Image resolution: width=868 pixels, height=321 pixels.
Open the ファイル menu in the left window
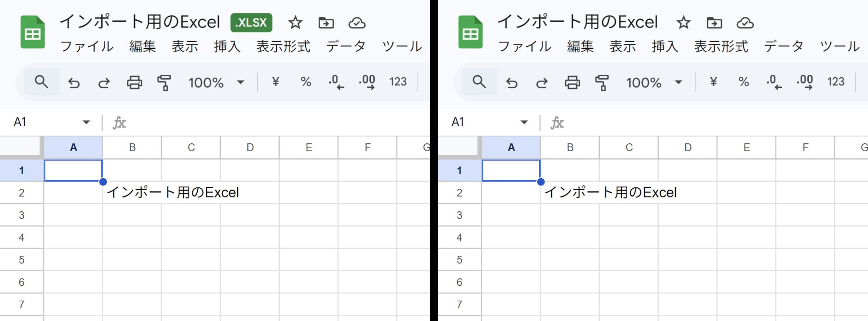click(x=87, y=46)
